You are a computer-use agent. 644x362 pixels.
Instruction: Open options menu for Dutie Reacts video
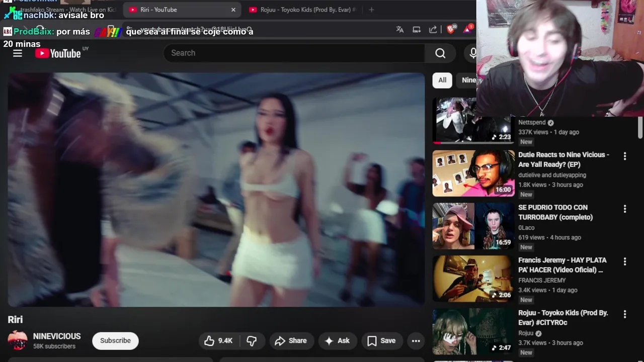point(625,156)
